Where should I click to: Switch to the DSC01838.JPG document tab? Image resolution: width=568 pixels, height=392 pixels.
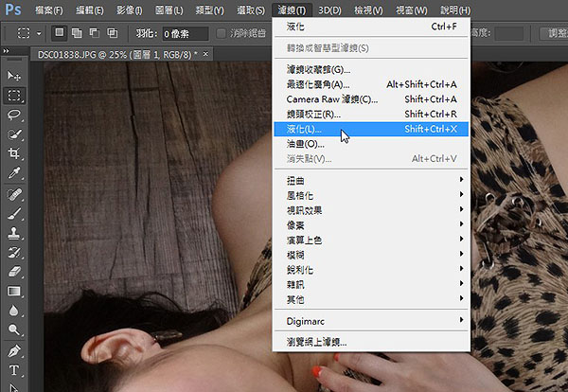pyautogui.click(x=117, y=54)
